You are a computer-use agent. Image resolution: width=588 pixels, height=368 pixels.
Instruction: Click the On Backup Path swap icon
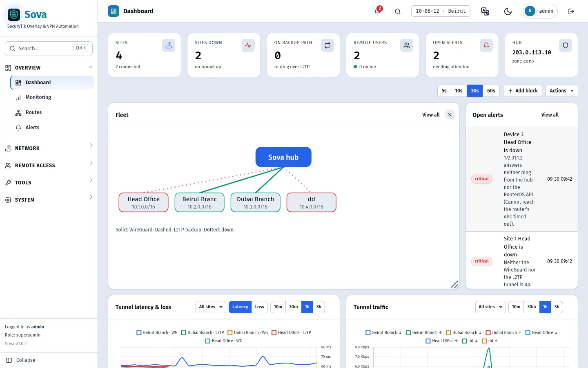327,45
